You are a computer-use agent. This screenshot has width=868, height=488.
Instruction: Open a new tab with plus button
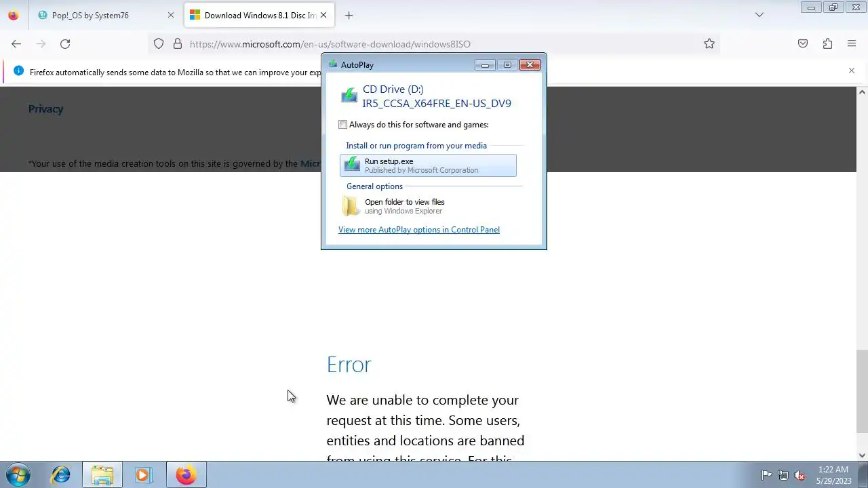point(349,15)
